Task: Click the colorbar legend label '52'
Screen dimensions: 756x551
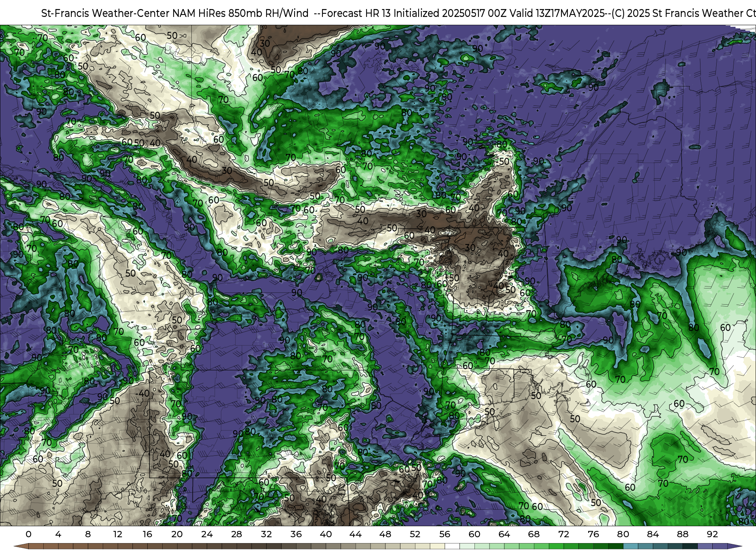Action: pos(415,534)
